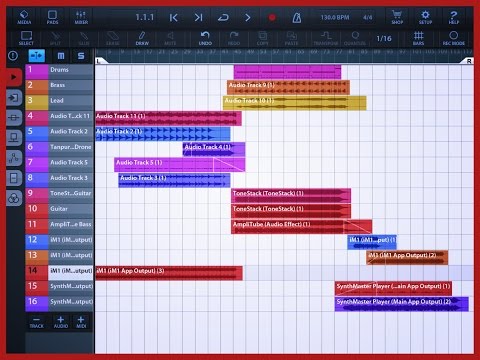
Task: Open the routing input sidebar icon
Action: (x=14, y=98)
